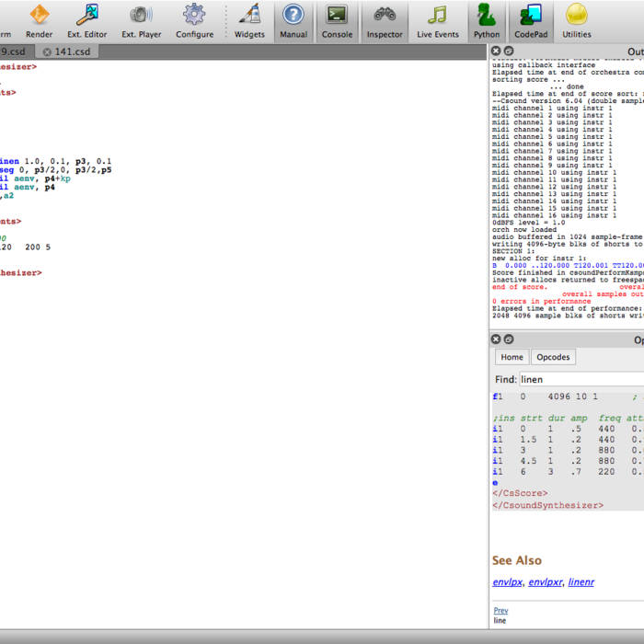Close the 141.csd tab

coord(48,52)
